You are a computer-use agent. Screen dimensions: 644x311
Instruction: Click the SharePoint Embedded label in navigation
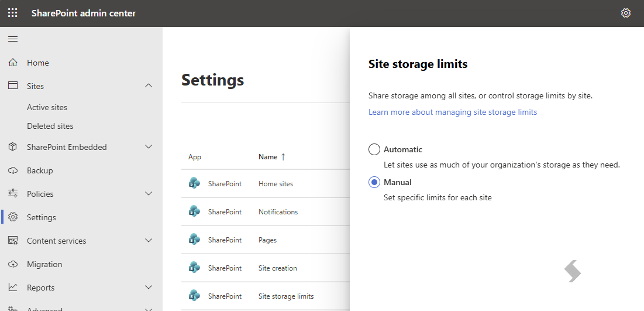[x=67, y=147]
